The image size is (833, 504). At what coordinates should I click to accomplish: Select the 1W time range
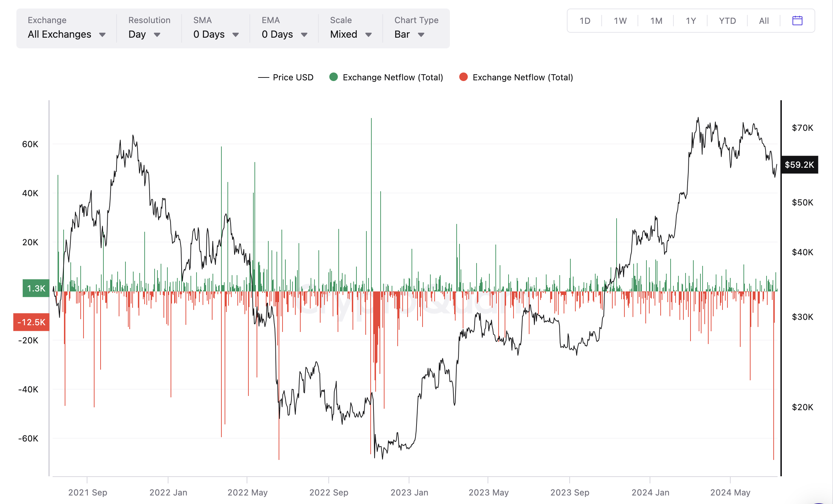tap(620, 21)
